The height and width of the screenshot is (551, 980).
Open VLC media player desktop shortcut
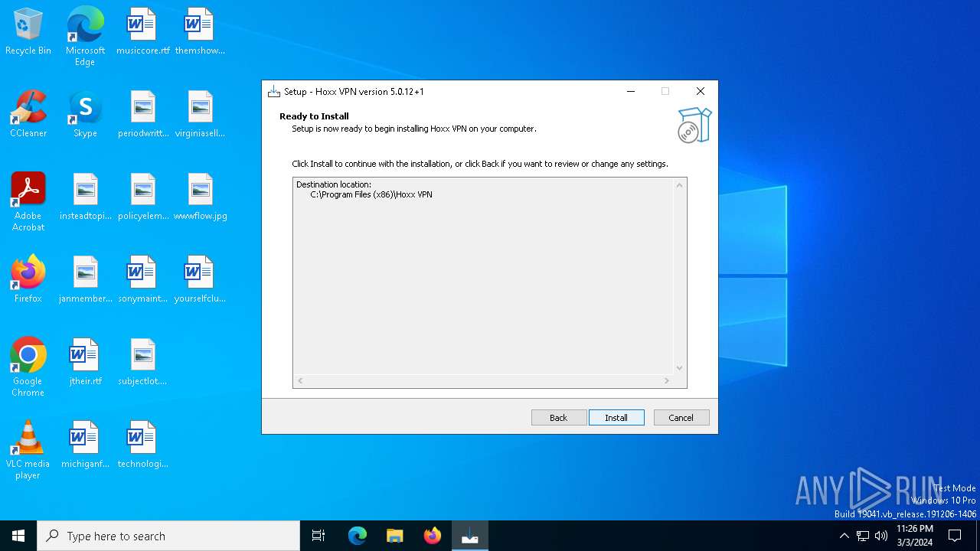coord(28,450)
